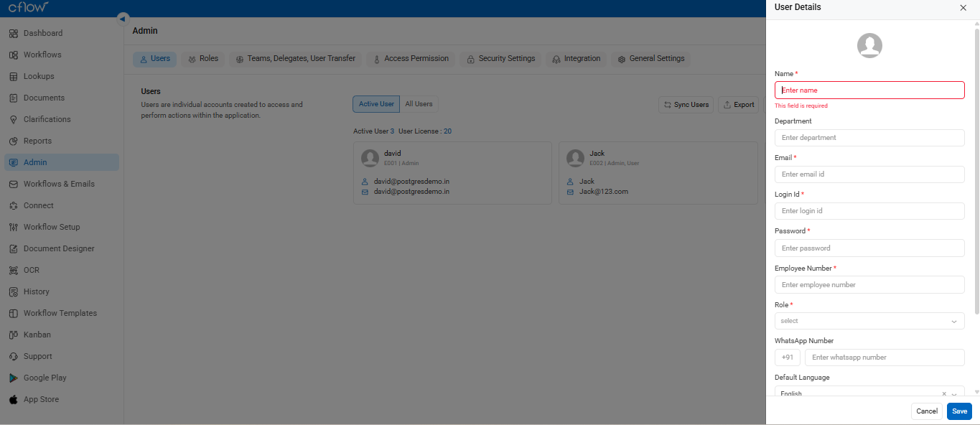Click the User License count 20
This screenshot has width=980, height=425.
pos(447,131)
